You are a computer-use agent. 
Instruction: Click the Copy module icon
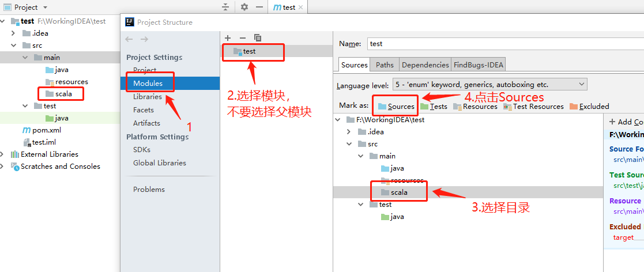[x=258, y=37]
